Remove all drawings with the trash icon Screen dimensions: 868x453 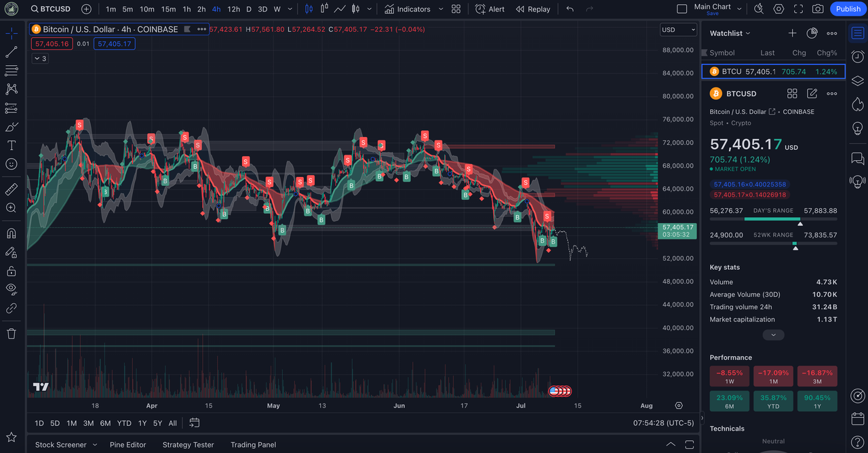click(12, 333)
